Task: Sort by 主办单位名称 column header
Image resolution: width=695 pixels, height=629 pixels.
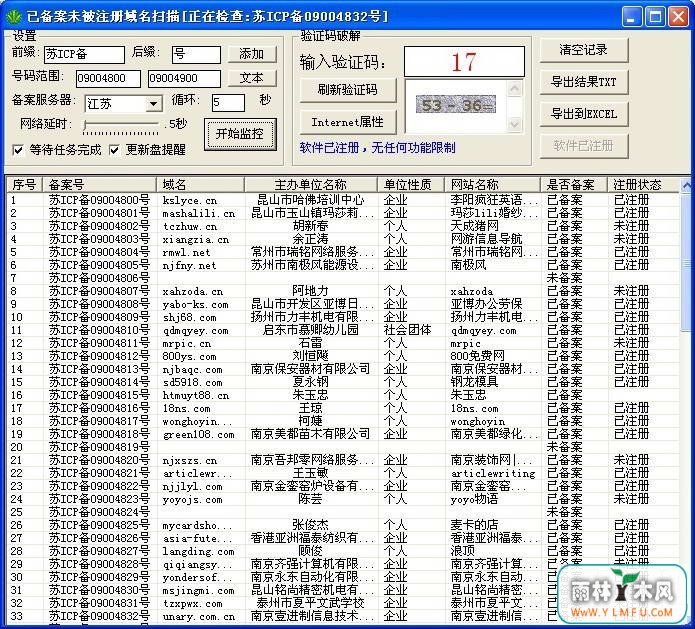Action: tap(311, 184)
